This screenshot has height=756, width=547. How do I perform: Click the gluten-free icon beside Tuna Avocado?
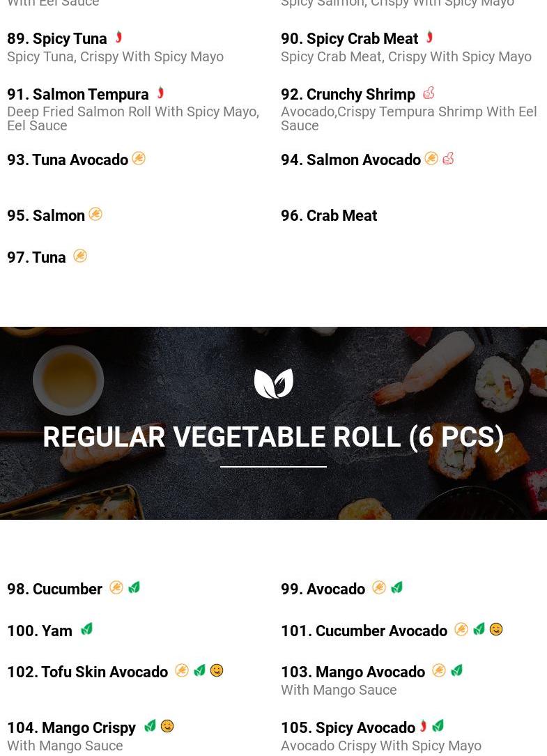point(139,159)
